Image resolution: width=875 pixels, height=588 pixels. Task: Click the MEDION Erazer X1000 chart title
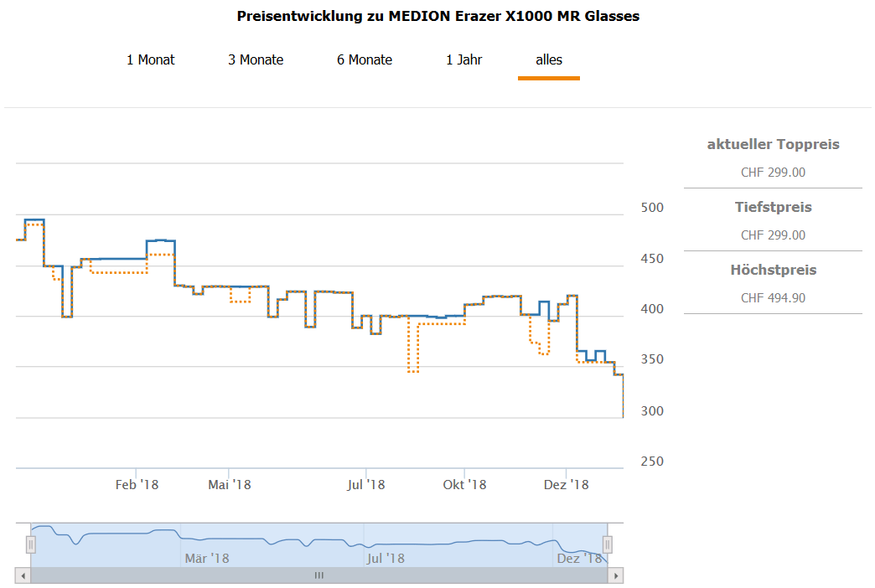point(437,16)
